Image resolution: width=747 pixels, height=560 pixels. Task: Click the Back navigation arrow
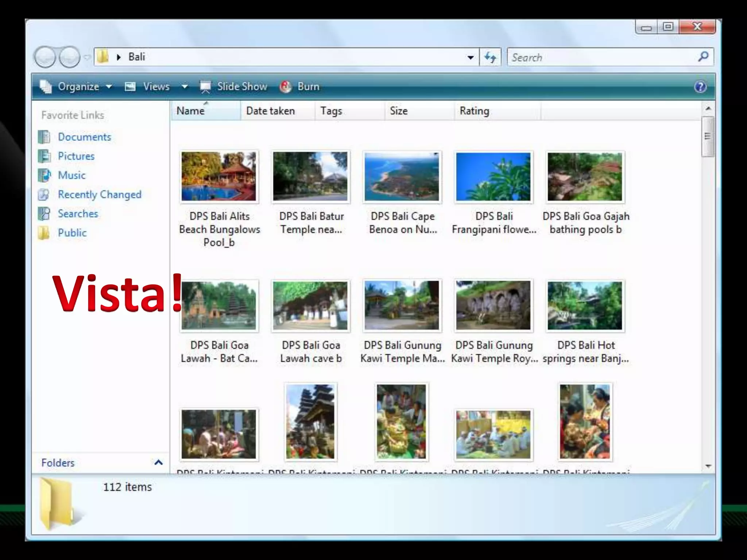[x=45, y=57]
